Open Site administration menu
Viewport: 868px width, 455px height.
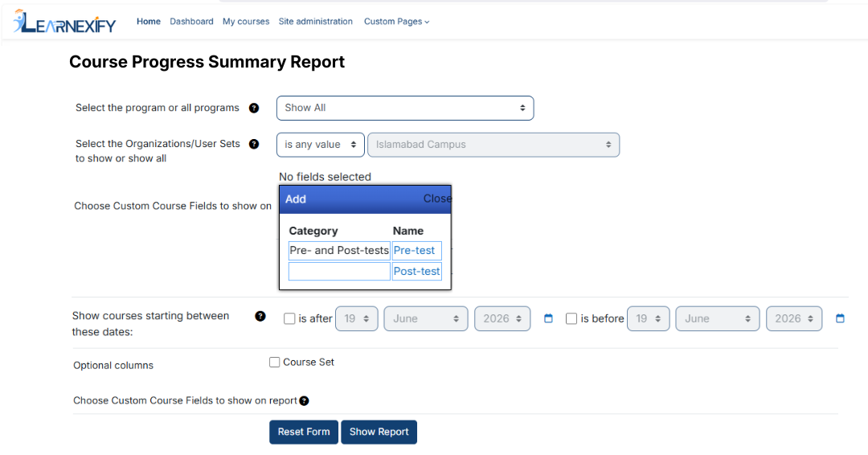[316, 22]
